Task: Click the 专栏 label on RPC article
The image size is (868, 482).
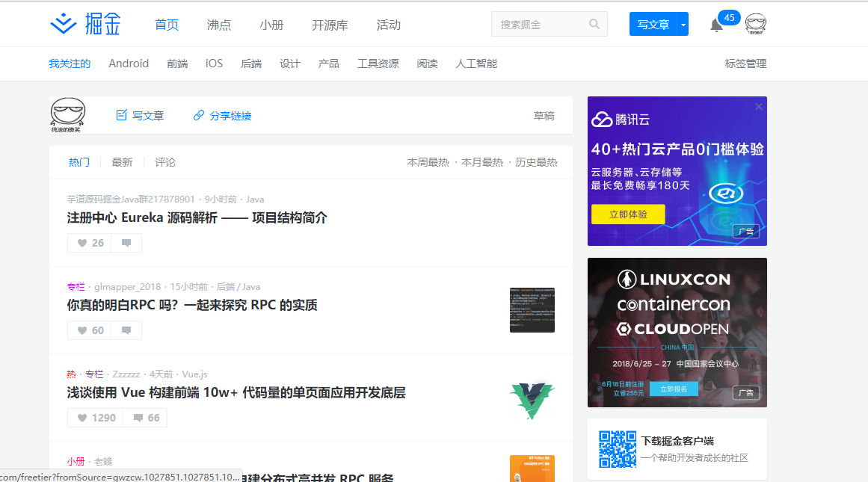Action: (x=76, y=287)
